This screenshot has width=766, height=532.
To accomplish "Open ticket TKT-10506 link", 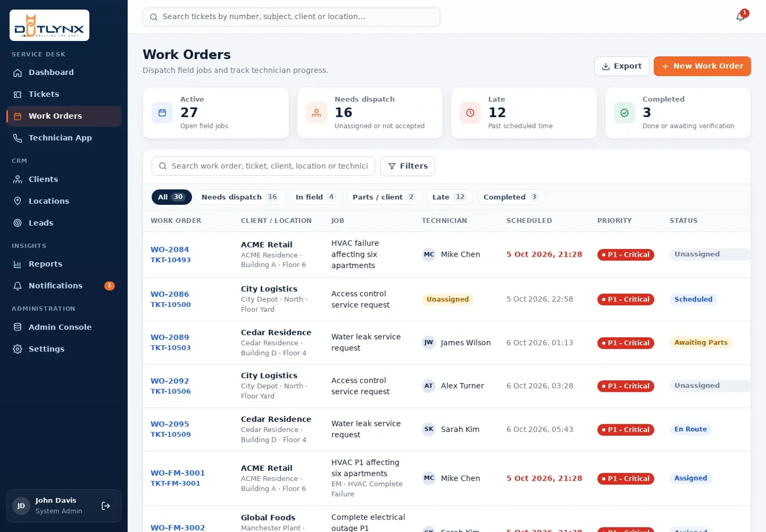I will pyautogui.click(x=171, y=391).
